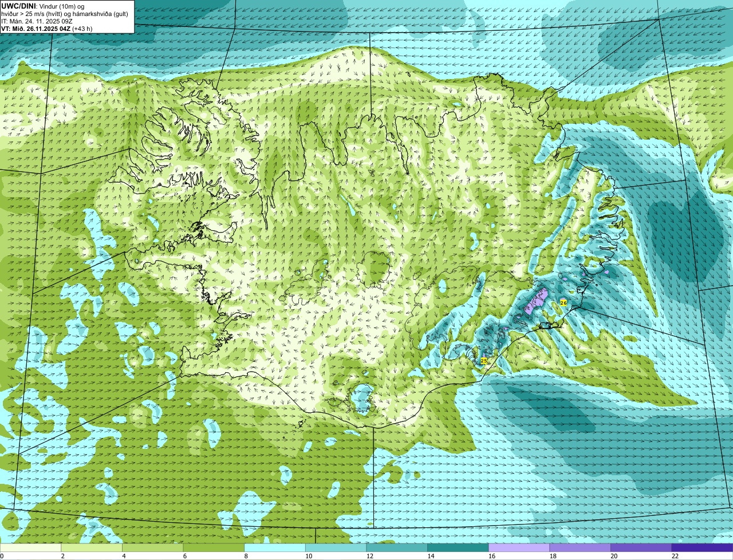733x560 pixels.
Task: Select the 8–10 m/s light cyan legend swatch
Action: tap(275, 547)
